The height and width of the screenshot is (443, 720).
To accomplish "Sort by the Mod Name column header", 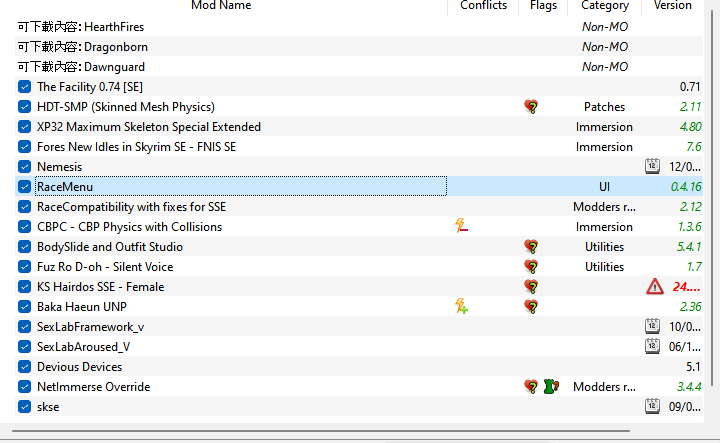I will tap(221, 6).
